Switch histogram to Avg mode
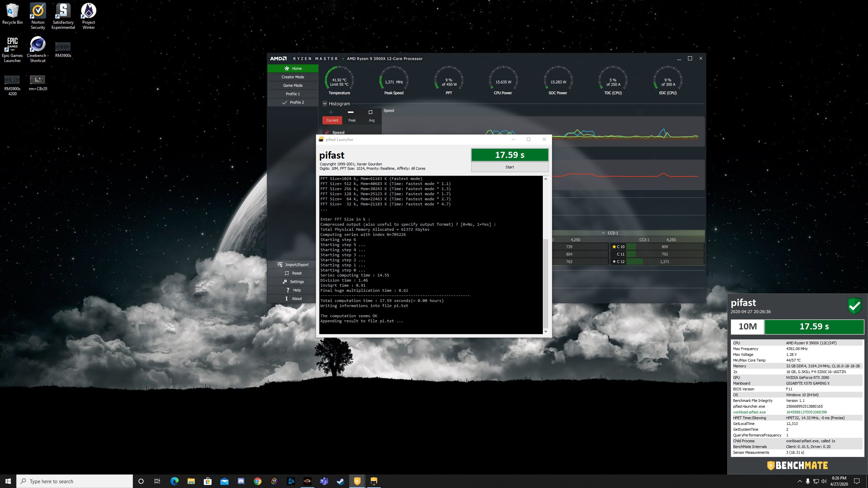This screenshot has height=488, width=868. coord(372,120)
